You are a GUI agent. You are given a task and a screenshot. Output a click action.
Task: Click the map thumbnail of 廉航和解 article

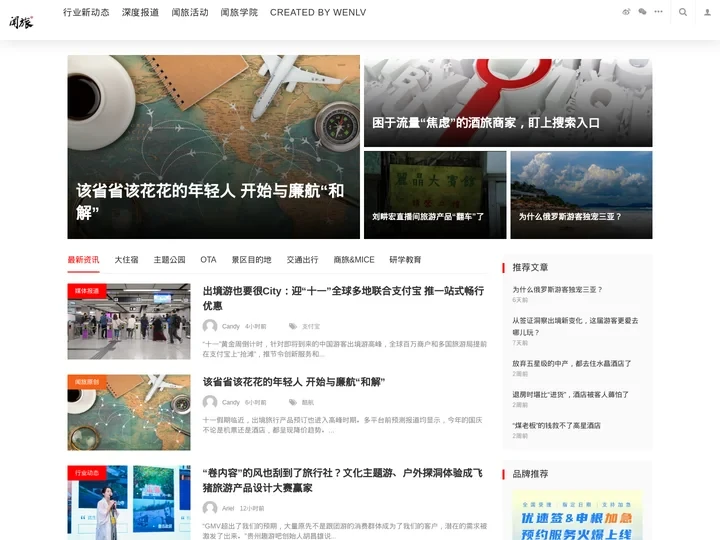tap(129, 412)
